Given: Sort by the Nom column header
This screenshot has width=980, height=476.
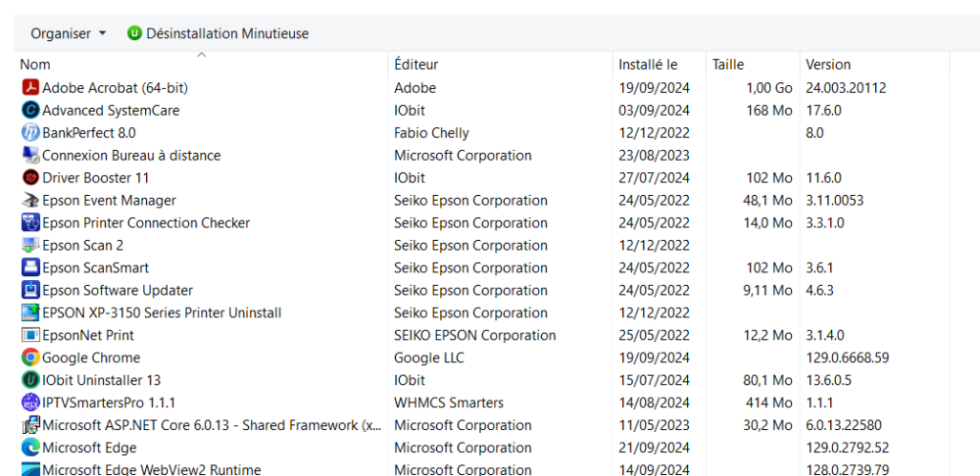Looking at the screenshot, I should (x=35, y=65).
